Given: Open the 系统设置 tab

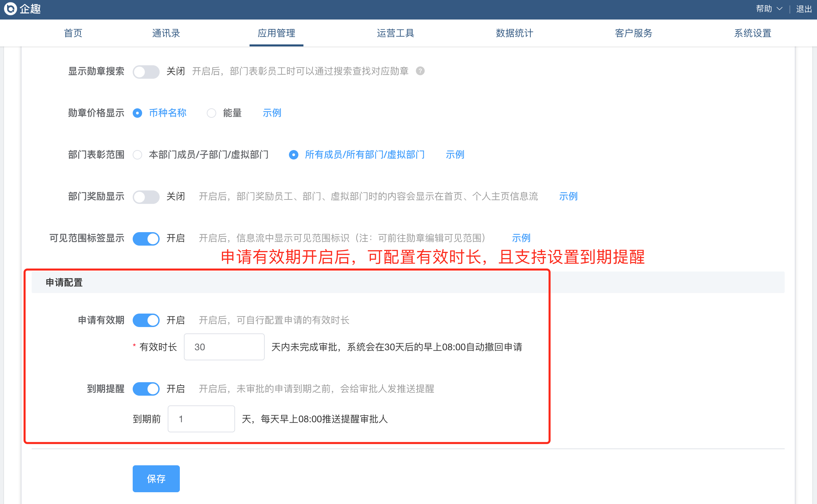Looking at the screenshot, I should click(753, 33).
